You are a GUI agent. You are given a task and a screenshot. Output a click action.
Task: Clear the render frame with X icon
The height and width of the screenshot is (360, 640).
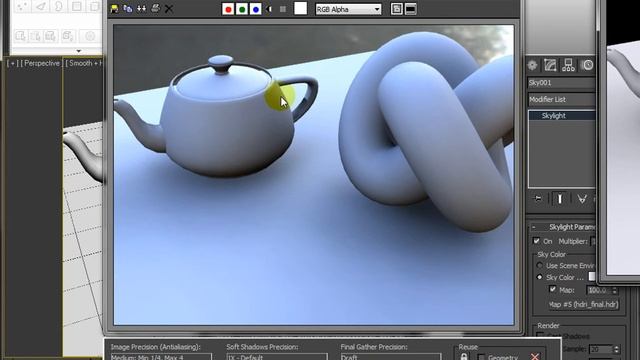(169, 9)
